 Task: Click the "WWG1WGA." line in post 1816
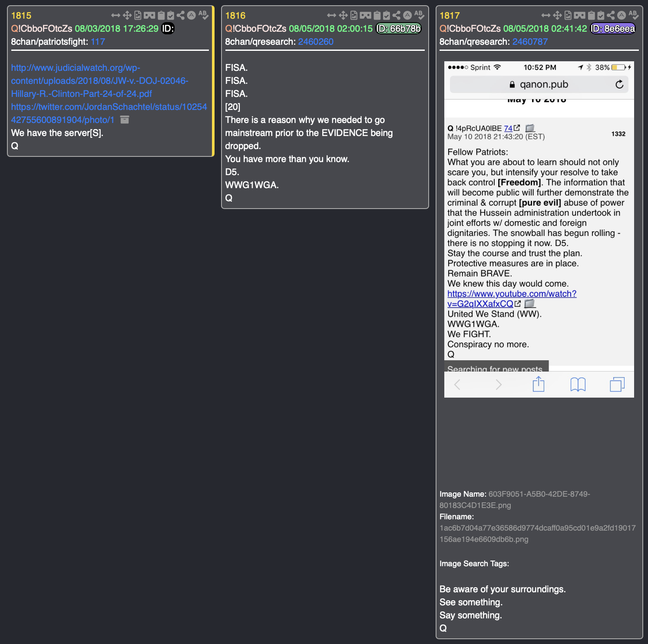(252, 185)
